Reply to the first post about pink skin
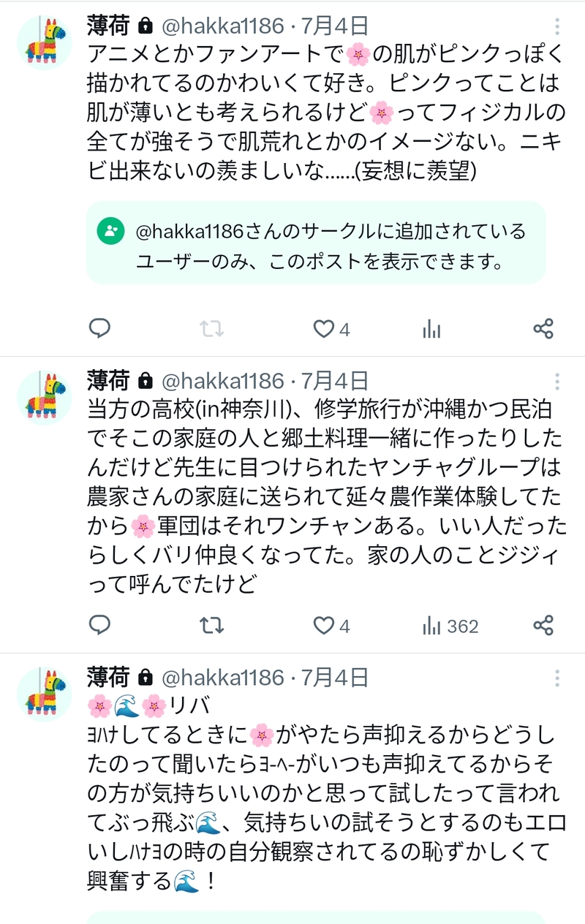 tap(99, 329)
